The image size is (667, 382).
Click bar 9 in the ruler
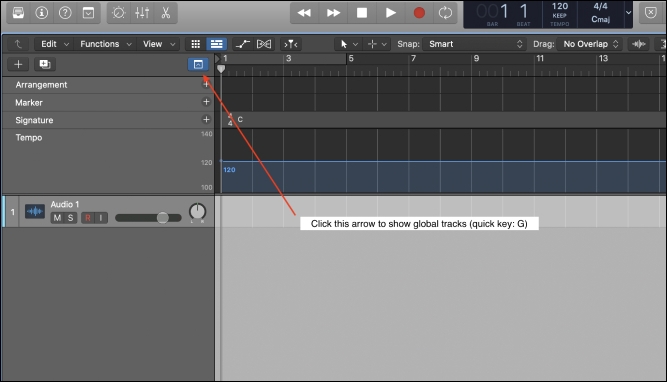tap(476, 58)
